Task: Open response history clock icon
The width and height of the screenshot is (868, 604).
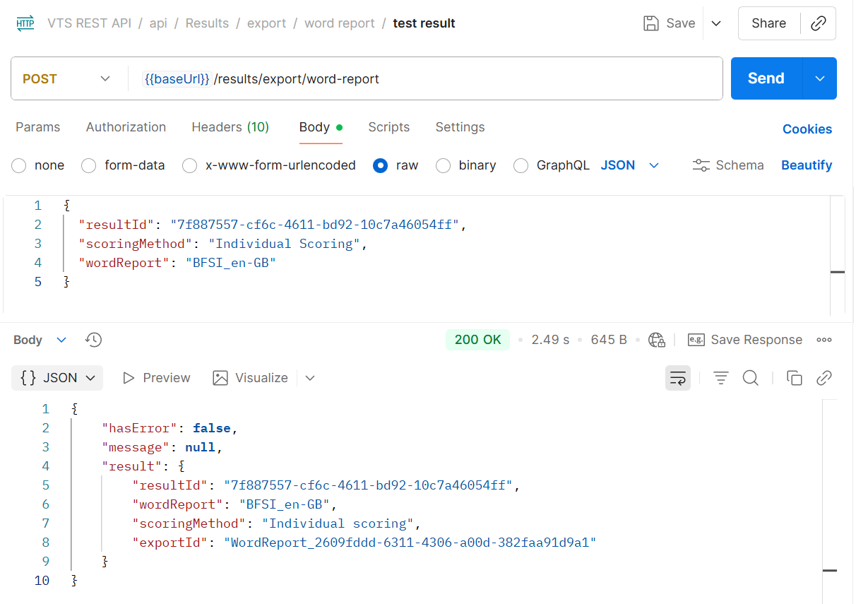Action: tap(93, 340)
